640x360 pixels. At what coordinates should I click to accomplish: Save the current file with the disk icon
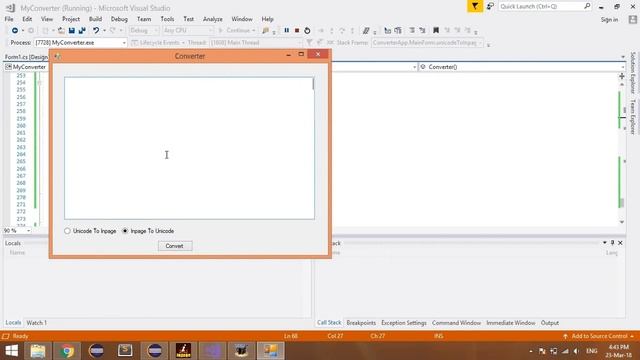click(72, 31)
